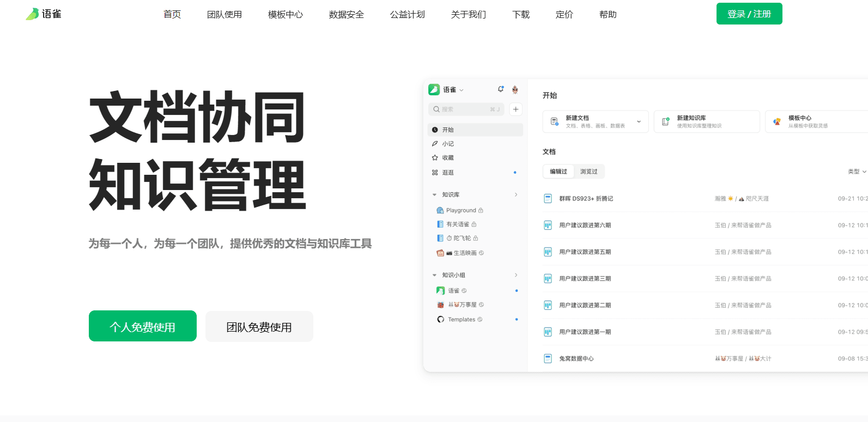Image resolution: width=868 pixels, height=422 pixels.
Task: Focus the 搜索 search box
Action: pos(466,109)
